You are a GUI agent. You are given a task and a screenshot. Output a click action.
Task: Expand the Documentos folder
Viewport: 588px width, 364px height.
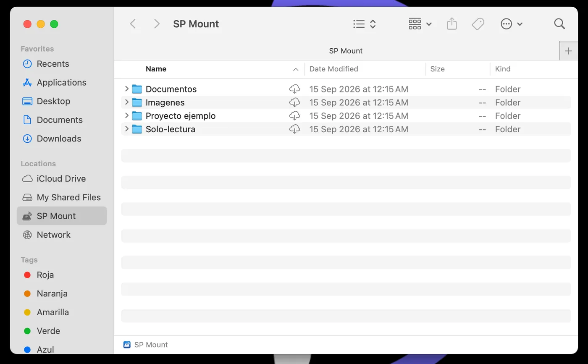[x=126, y=89]
